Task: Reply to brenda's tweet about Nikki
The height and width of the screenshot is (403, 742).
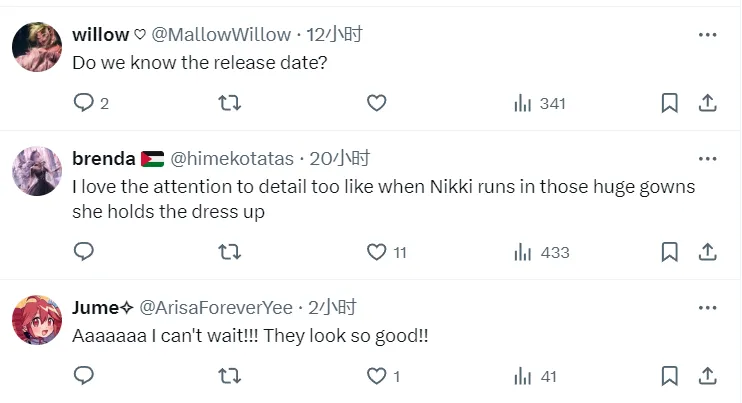Action: tap(84, 252)
